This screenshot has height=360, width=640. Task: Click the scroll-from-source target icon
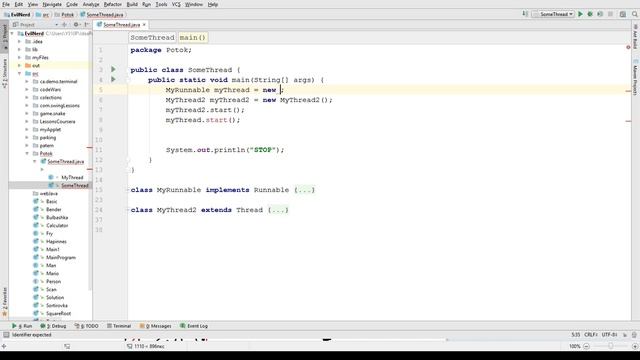pyautogui.click(x=64, y=24)
